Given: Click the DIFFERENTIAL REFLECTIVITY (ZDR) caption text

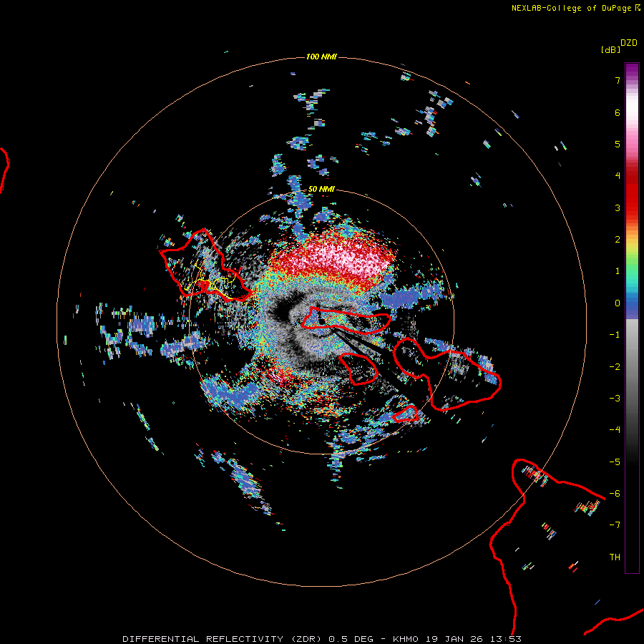Looking at the screenshot, I should [x=223, y=639].
